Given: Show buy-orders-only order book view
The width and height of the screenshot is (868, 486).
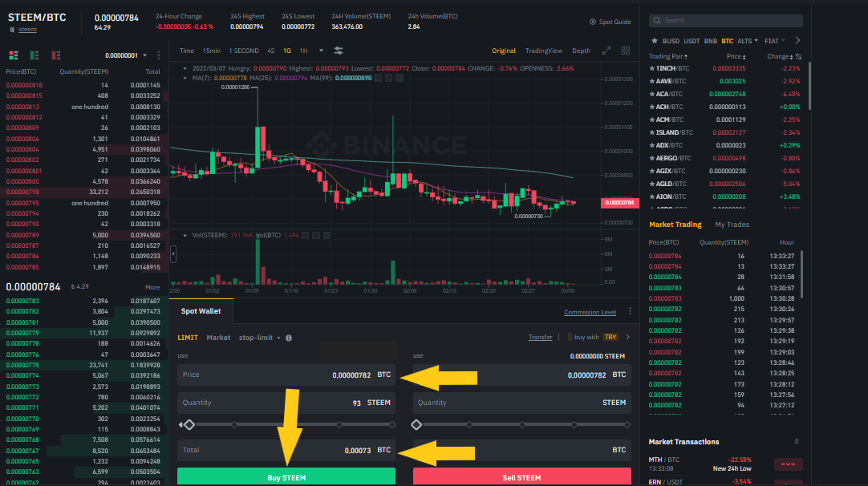Looking at the screenshot, I should tap(34, 55).
